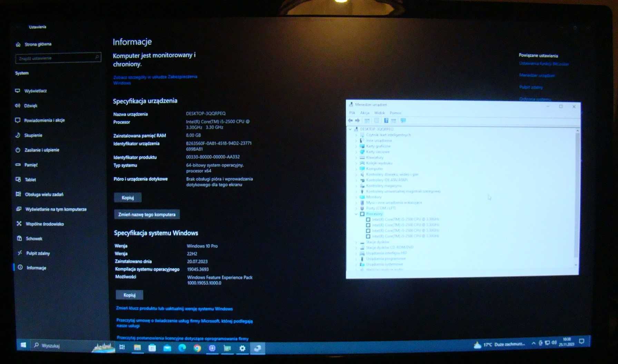Launch Google Chrome from taskbar
Image resolution: width=618 pixels, height=364 pixels.
click(197, 348)
